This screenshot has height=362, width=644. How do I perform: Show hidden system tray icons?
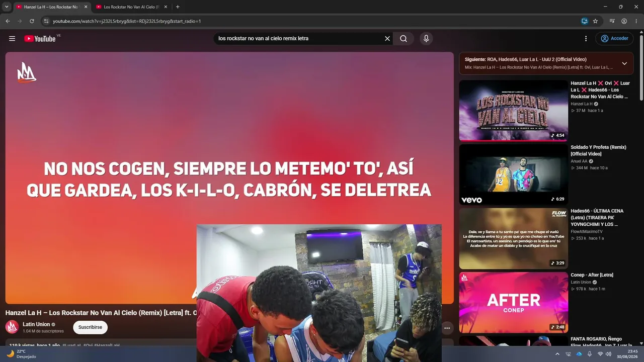[557, 354]
